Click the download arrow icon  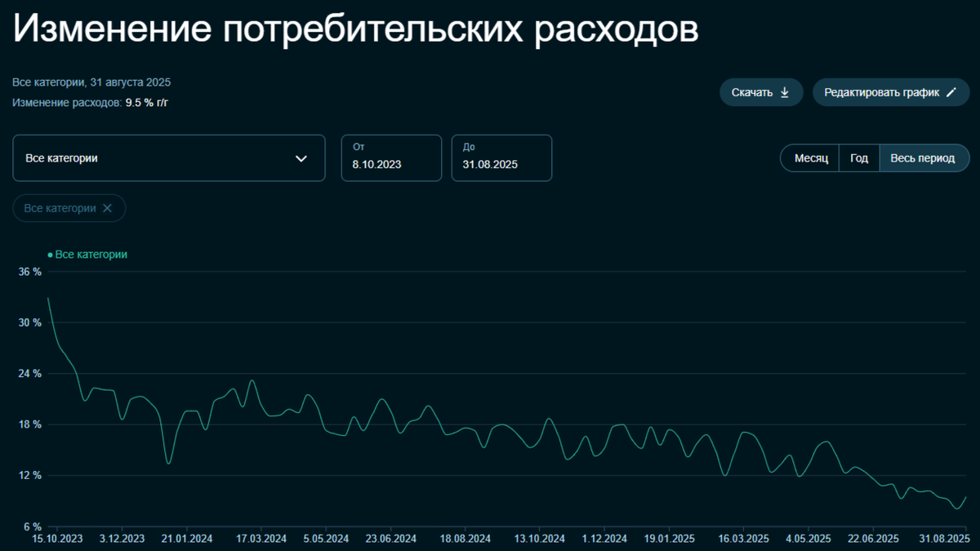pyautogui.click(x=785, y=92)
